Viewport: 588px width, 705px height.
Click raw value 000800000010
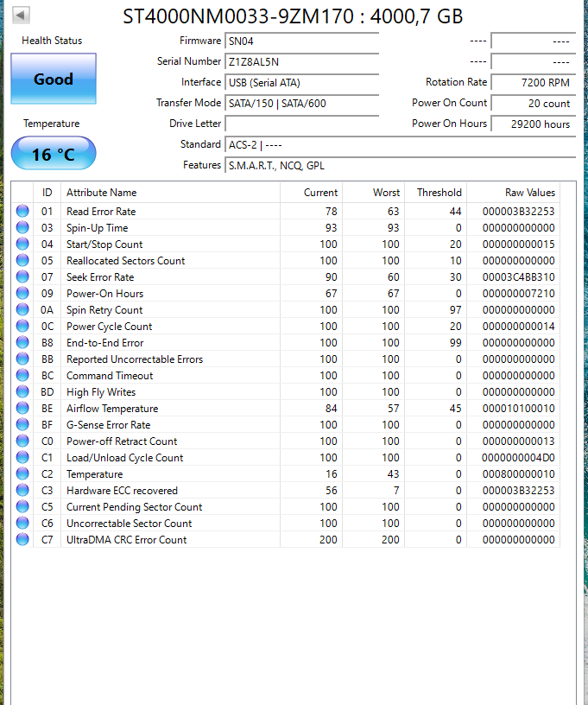pos(518,474)
